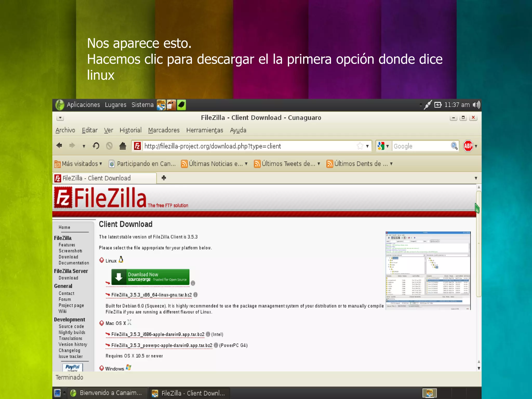
Task: Open the Google search engine selector
Action: pos(383,146)
